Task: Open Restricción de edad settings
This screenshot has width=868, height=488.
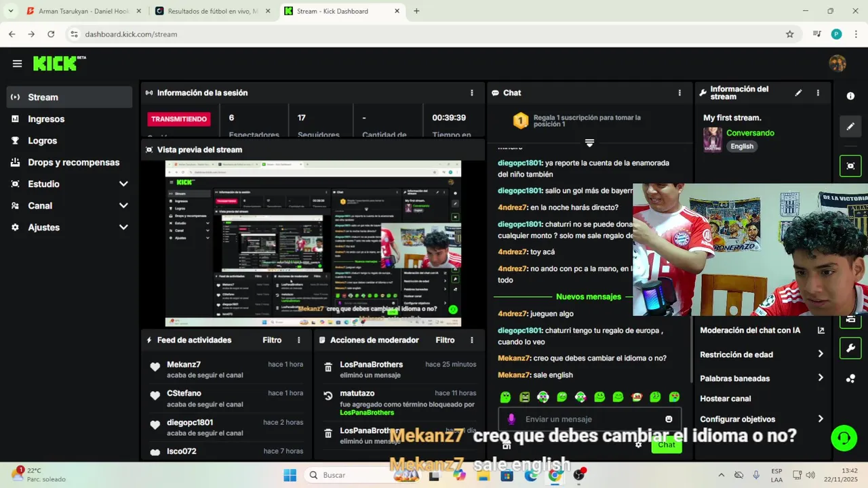Action: (762, 354)
